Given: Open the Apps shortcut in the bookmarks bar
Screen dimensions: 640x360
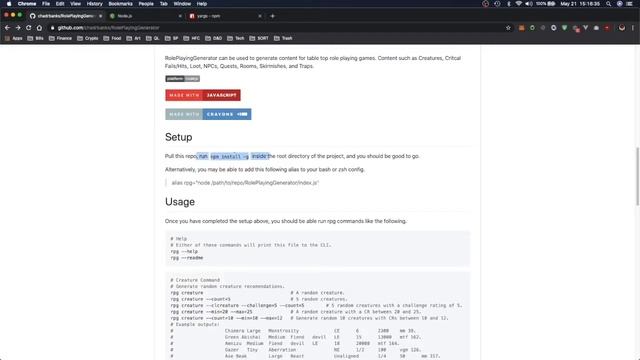Looking at the screenshot, I should click(13, 38).
